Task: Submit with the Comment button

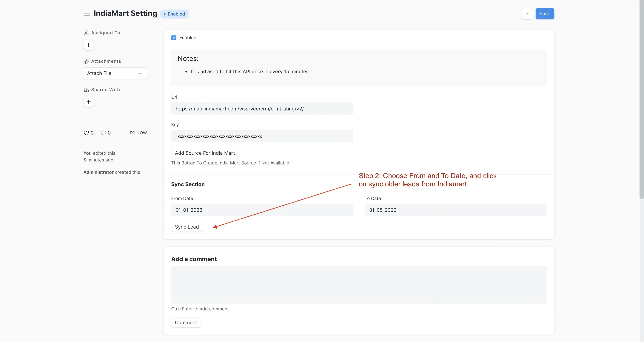Action: (186, 323)
